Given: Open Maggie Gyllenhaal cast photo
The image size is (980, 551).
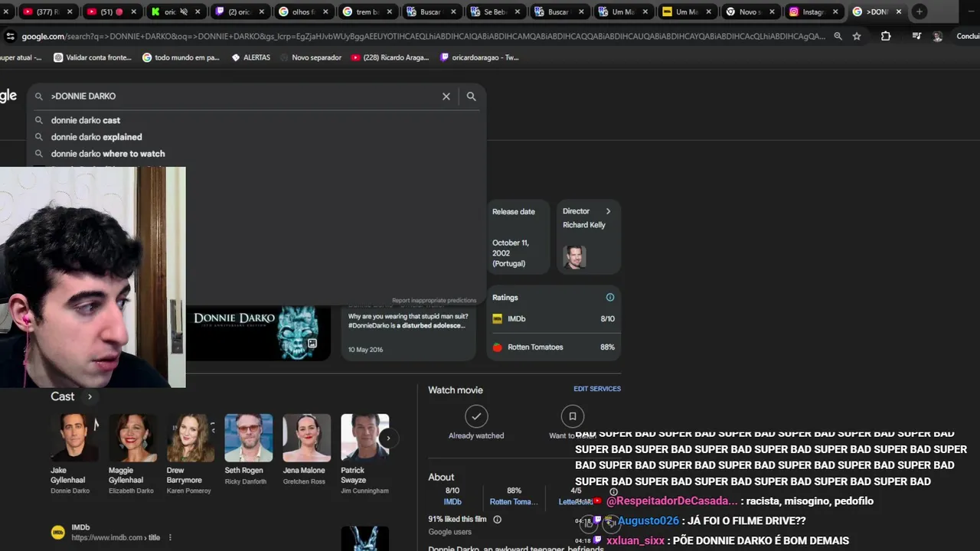Looking at the screenshot, I should click(x=132, y=438).
